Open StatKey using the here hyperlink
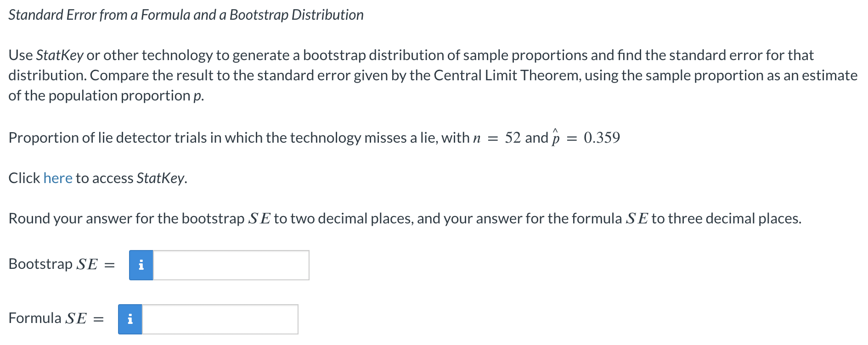The image size is (868, 345). 58,178
